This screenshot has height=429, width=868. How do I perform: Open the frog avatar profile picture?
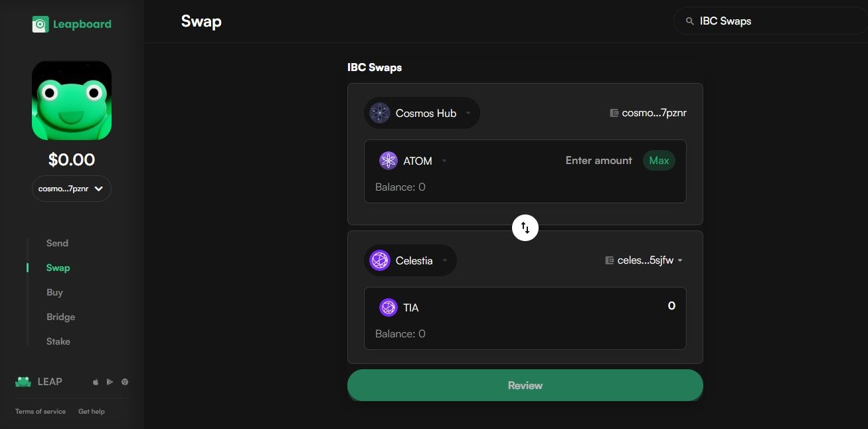[x=72, y=101]
